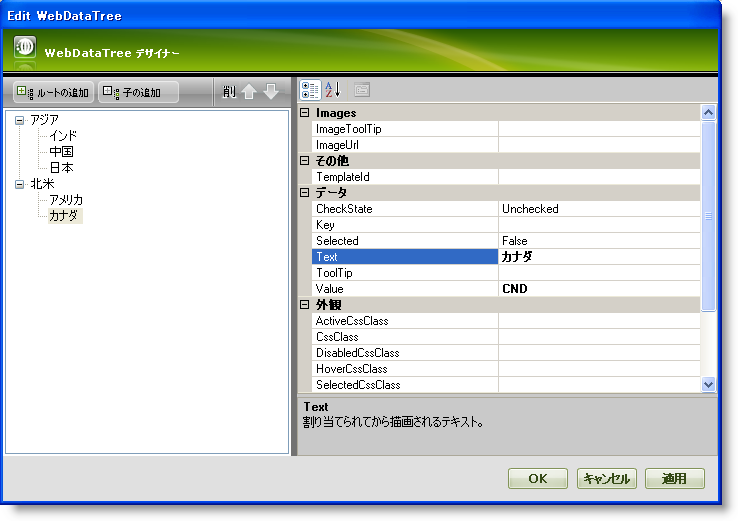Select the カナダ tree node

pyautogui.click(x=65, y=216)
